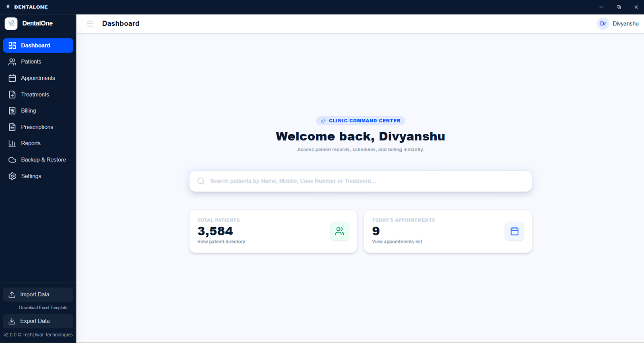Click the Backup & Restore cloud icon
The width and height of the screenshot is (644, 343).
[12, 160]
